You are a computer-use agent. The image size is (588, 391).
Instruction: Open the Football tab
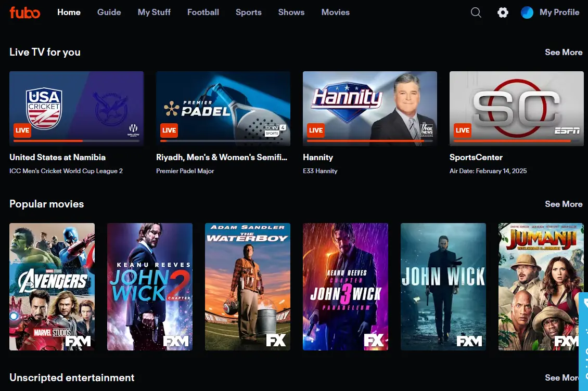[203, 12]
